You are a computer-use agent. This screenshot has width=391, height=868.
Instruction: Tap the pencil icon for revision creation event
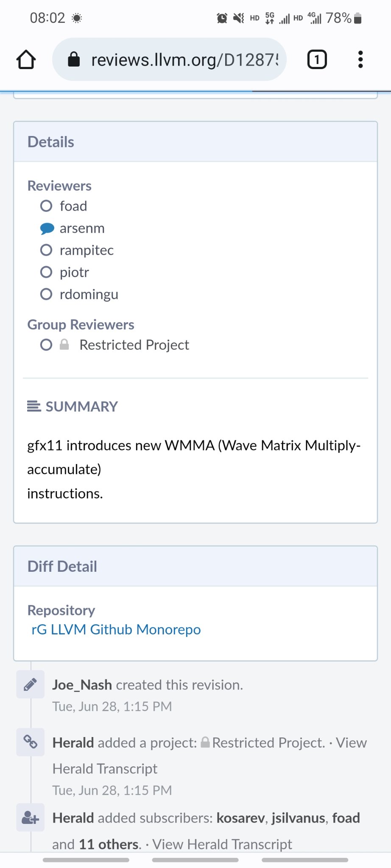tap(30, 684)
